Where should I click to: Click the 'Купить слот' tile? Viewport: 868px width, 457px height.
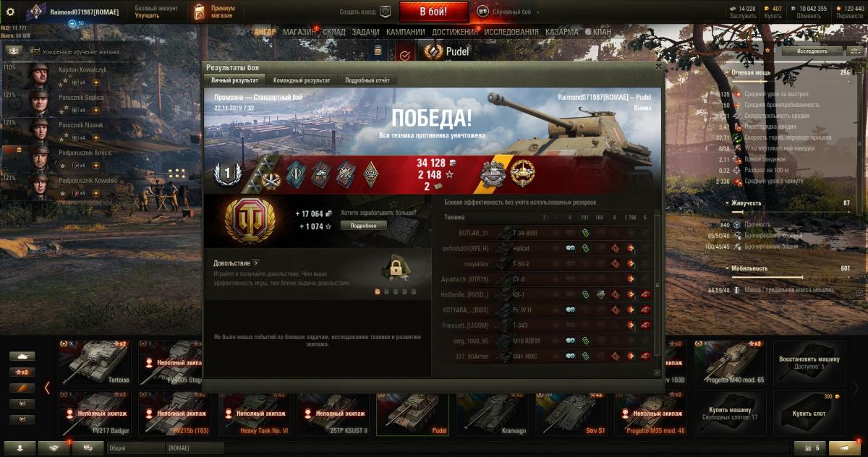tap(809, 414)
